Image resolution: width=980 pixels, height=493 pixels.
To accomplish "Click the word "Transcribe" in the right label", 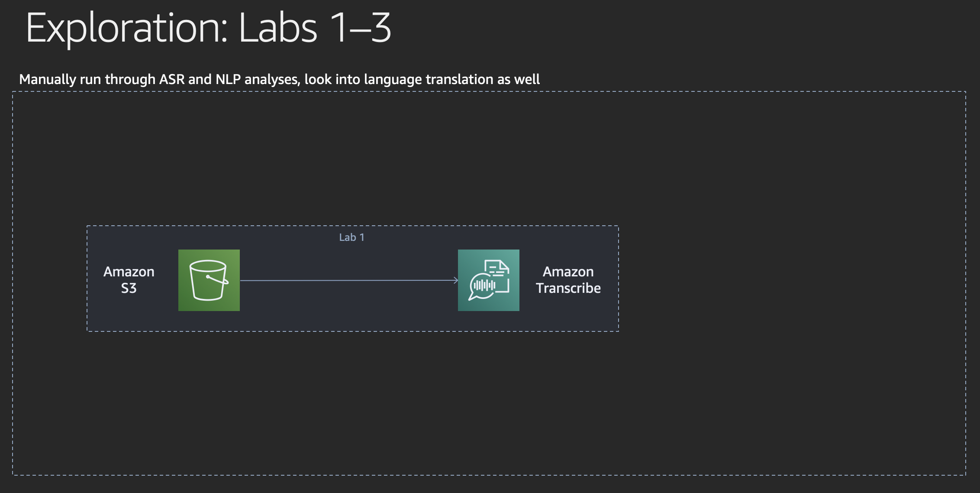I will click(x=568, y=289).
